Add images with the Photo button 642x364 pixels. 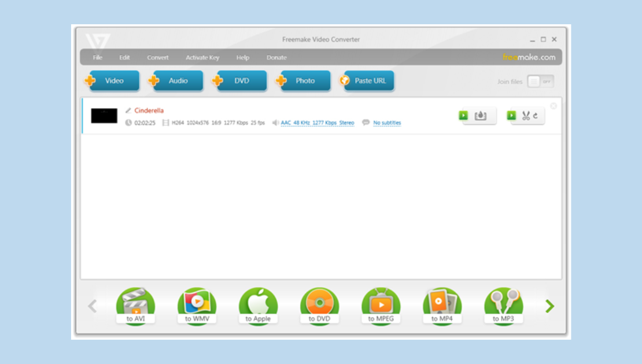point(304,80)
